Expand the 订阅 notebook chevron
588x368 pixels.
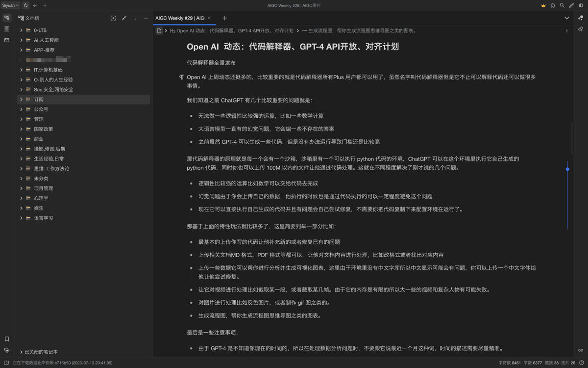(21, 100)
